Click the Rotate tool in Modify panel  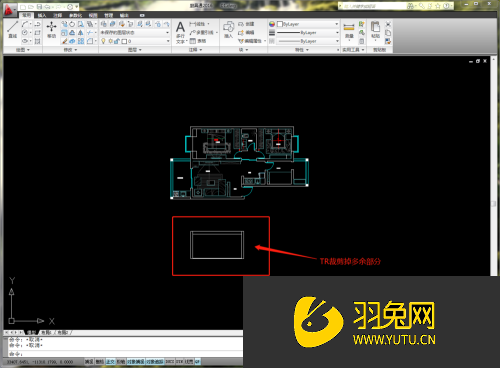point(72,24)
